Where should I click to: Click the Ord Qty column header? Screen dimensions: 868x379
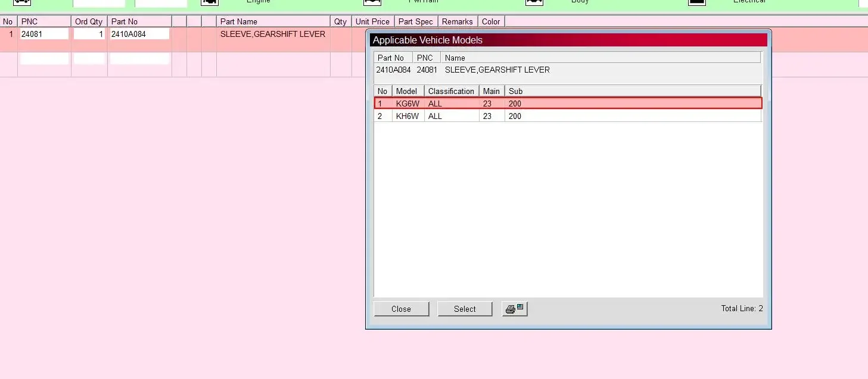pos(89,21)
